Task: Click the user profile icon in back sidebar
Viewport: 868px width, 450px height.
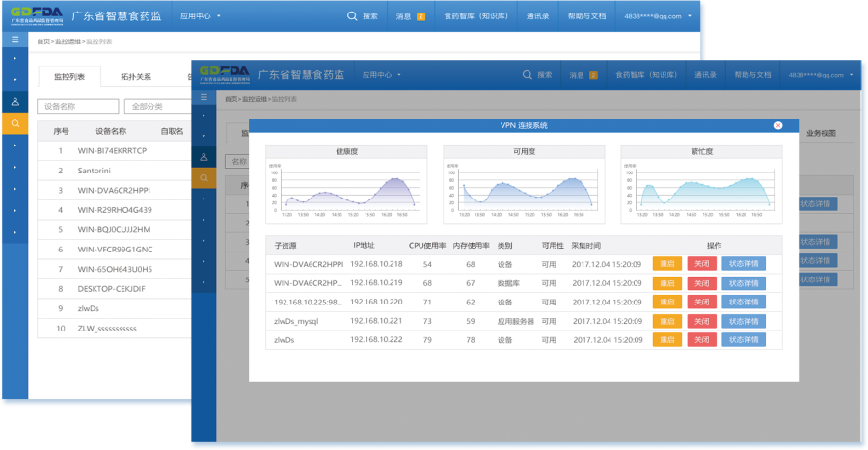Action: (14, 102)
